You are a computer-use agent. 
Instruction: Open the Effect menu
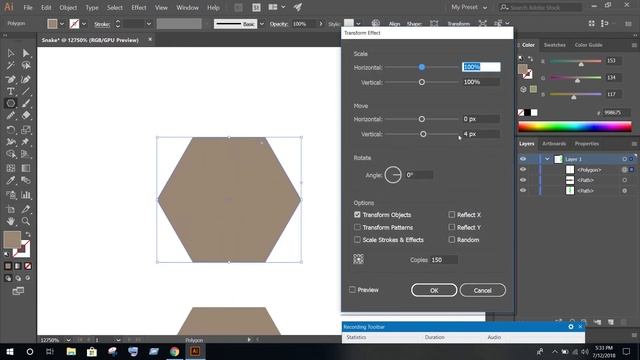tap(139, 7)
